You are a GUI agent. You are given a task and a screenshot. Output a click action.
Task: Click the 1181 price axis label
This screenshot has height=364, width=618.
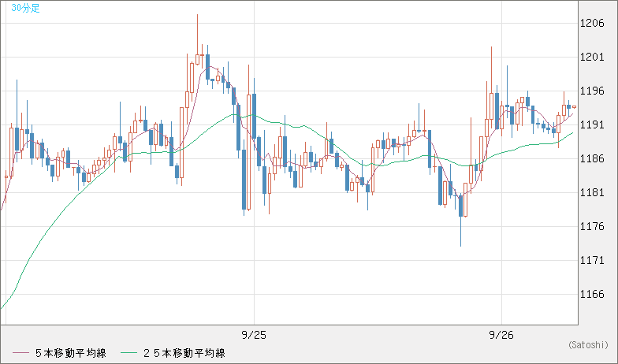coord(592,192)
